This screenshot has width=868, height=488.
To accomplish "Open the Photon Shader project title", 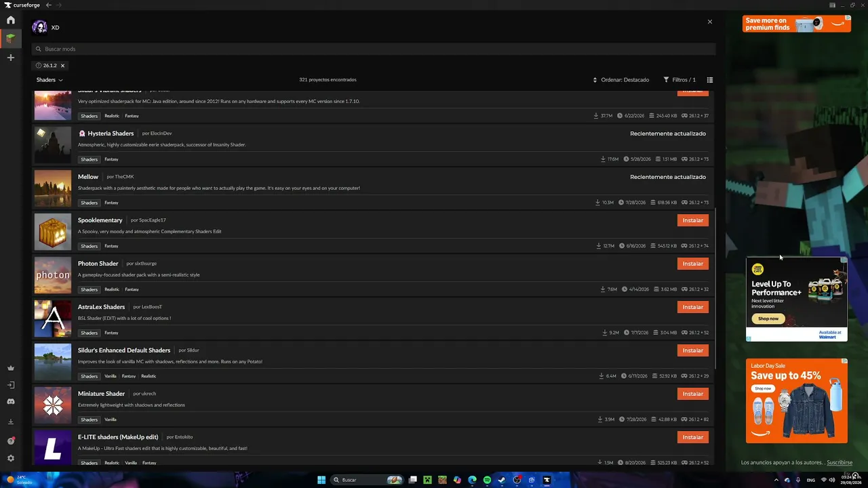I will (x=98, y=264).
